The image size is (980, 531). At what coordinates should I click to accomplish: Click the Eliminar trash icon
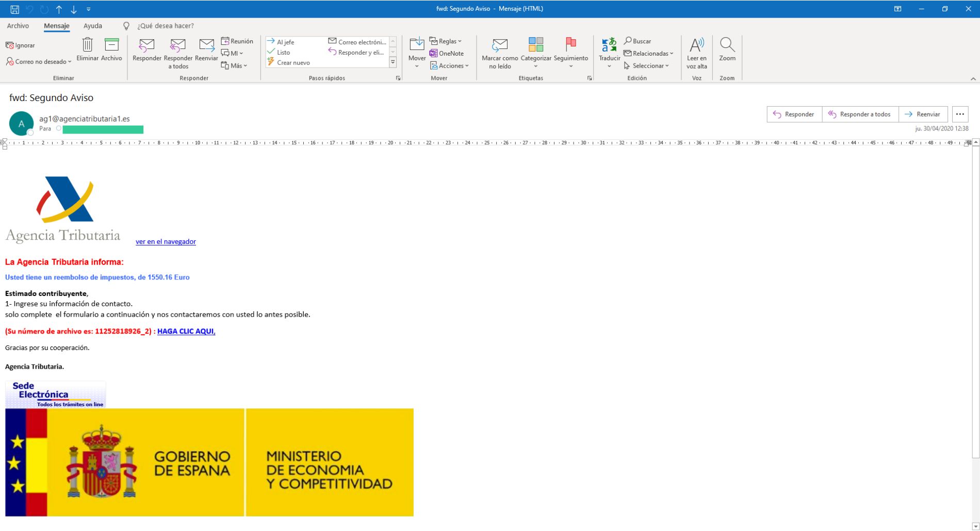(88, 45)
